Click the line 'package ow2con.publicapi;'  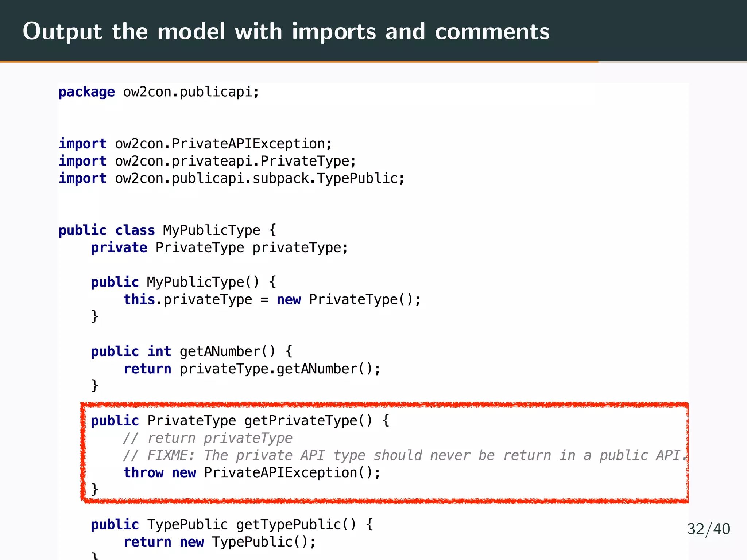(x=159, y=92)
